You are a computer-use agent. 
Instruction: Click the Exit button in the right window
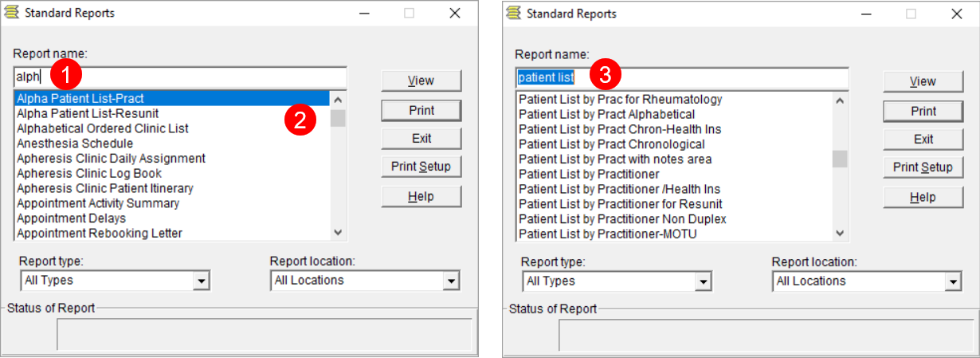click(x=923, y=139)
